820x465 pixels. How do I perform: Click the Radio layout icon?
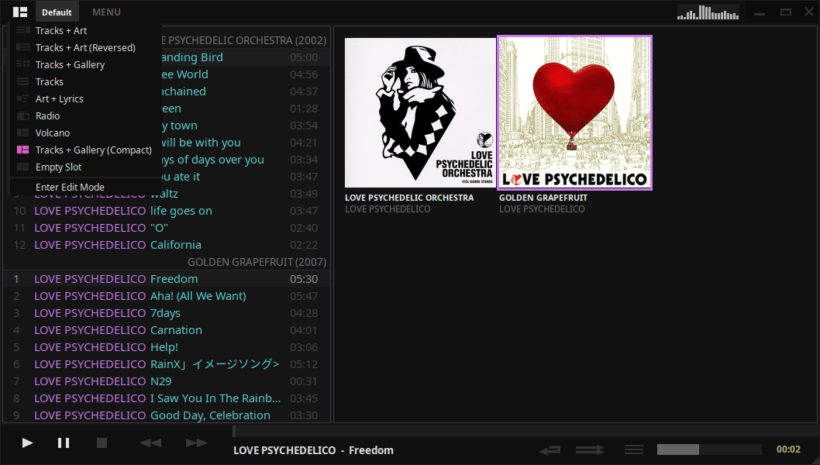click(22, 116)
